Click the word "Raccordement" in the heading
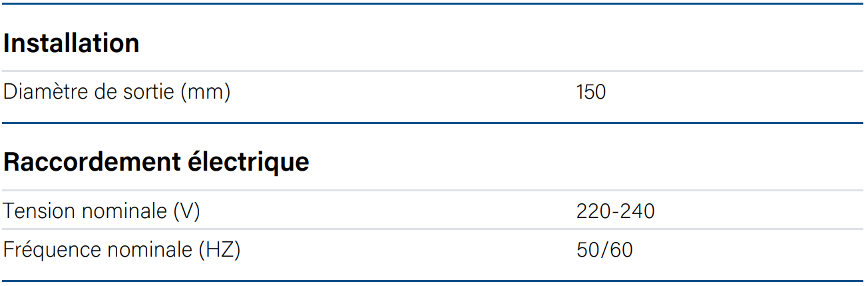This screenshot has height=286, width=868. [91, 162]
